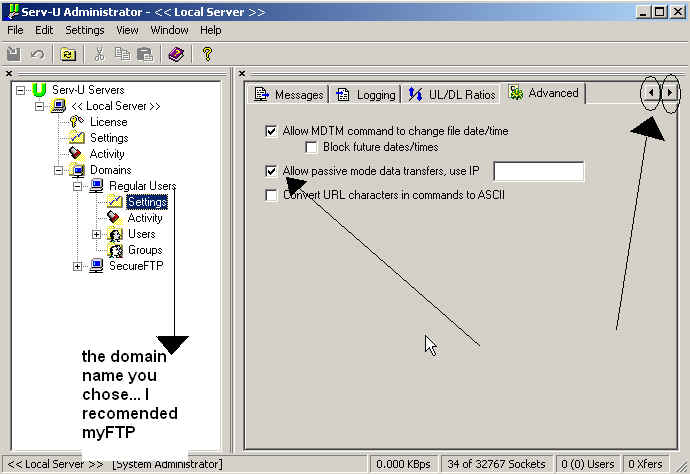
Task: Click the Undo toolbar icon
Action: (37, 54)
